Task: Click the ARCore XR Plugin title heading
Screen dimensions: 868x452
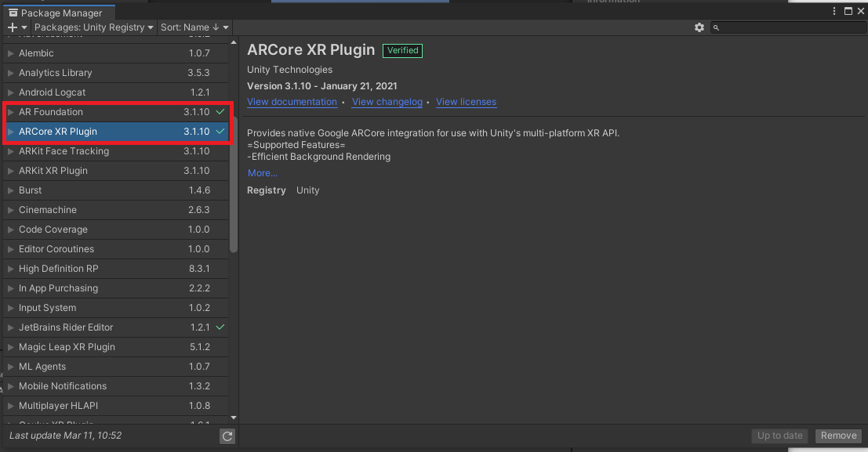Action: tap(311, 50)
